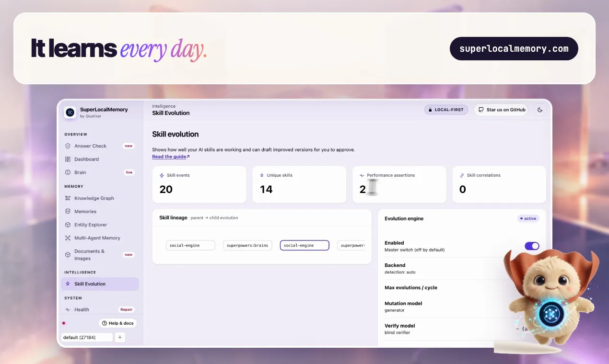Click the Skill events lightning icon

[162, 175]
